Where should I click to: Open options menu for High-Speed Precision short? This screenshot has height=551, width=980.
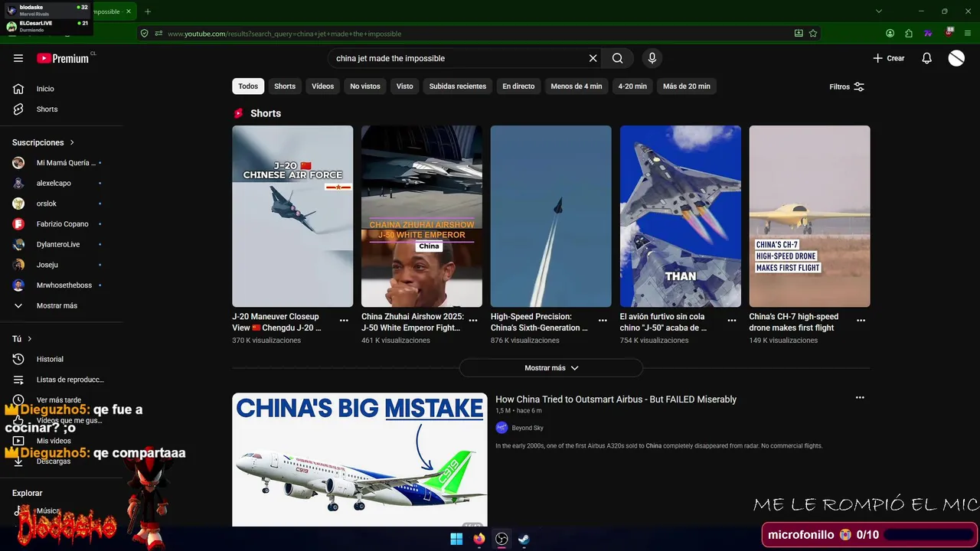(x=603, y=321)
